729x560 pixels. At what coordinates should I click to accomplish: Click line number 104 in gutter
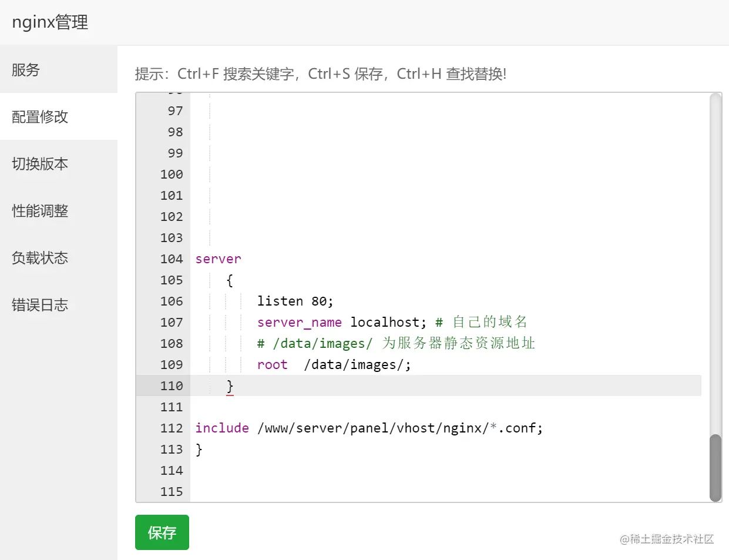(172, 259)
